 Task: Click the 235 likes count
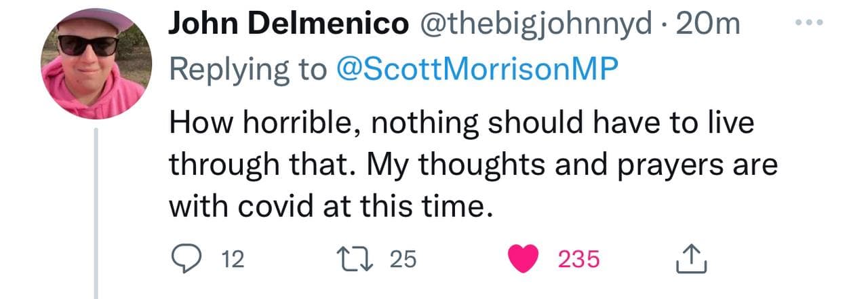[x=578, y=259]
